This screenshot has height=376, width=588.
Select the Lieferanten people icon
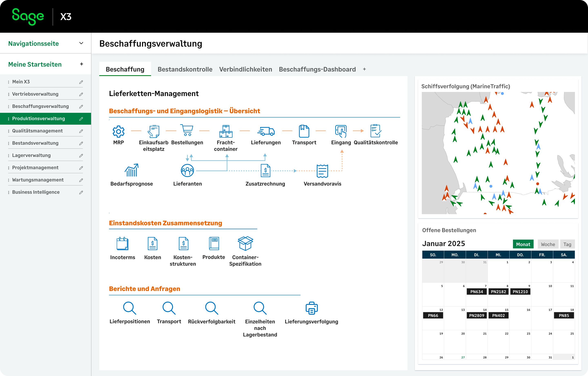click(x=187, y=170)
